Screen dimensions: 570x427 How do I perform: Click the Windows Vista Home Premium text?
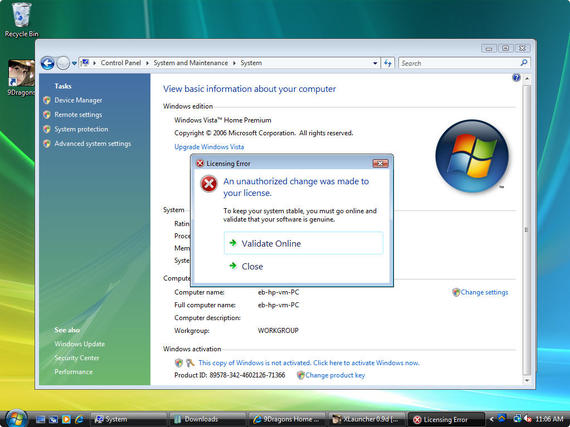pyautogui.click(x=223, y=120)
